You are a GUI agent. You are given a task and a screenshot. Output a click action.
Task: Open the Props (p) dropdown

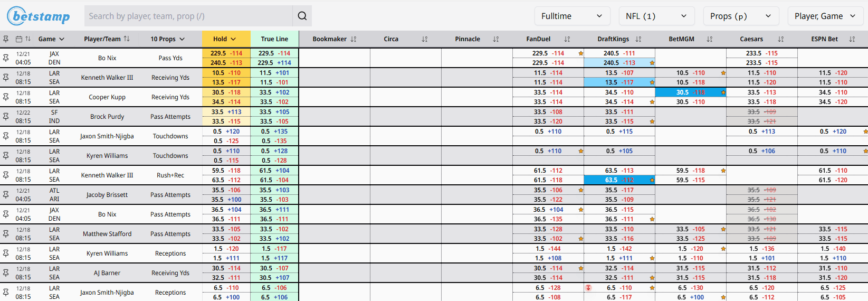pyautogui.click(x=741, y=16)
